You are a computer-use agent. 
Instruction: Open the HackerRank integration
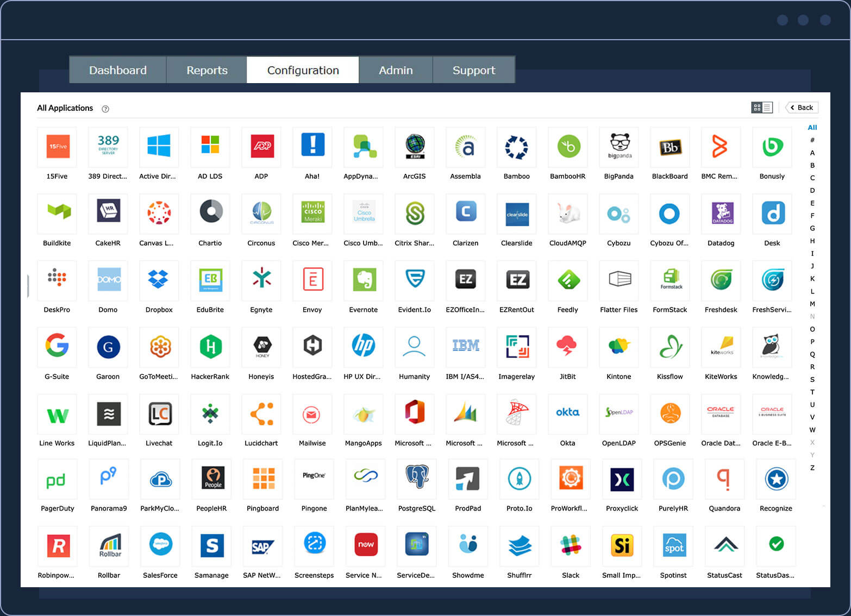(210, 347)
